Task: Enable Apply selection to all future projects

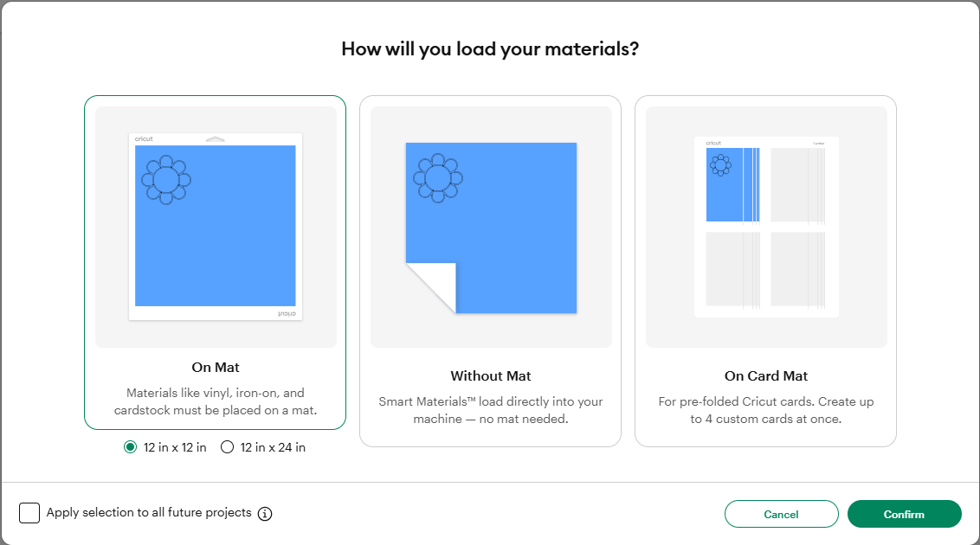Action: point(29,513)
